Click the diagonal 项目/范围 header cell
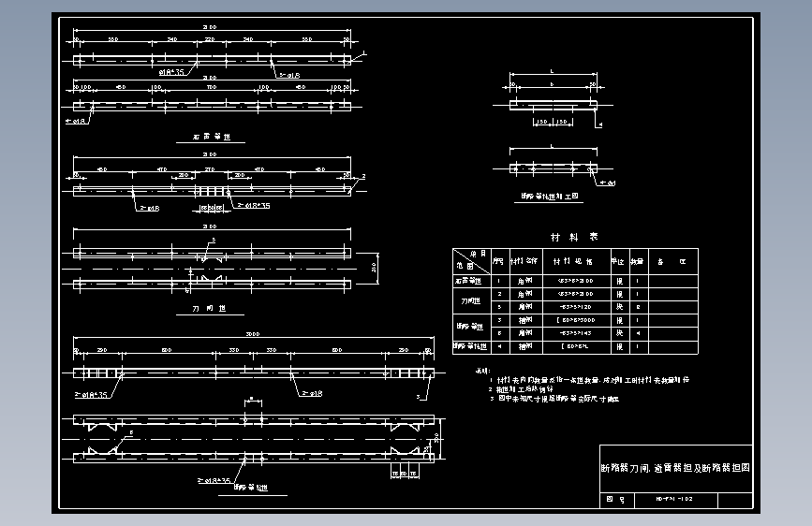Screen dimensions: 812x526 tap(471, 261)
